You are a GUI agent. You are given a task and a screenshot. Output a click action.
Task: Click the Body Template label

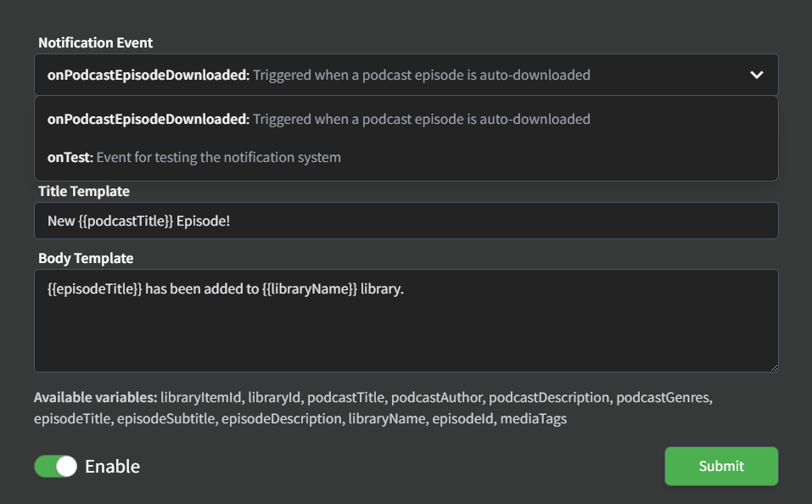(x=86, y=258)
